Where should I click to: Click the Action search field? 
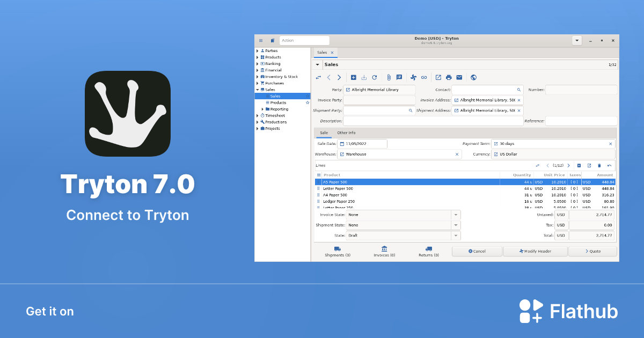tap(304, 40)
